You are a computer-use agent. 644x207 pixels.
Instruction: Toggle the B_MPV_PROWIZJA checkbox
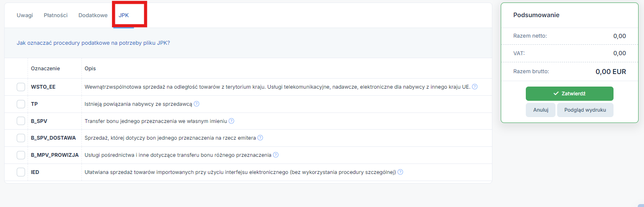21,155
